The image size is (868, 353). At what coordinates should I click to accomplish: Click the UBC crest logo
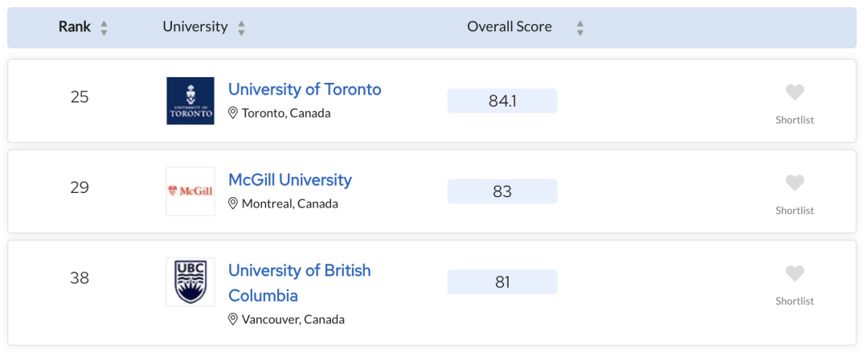tap(190, 281)
